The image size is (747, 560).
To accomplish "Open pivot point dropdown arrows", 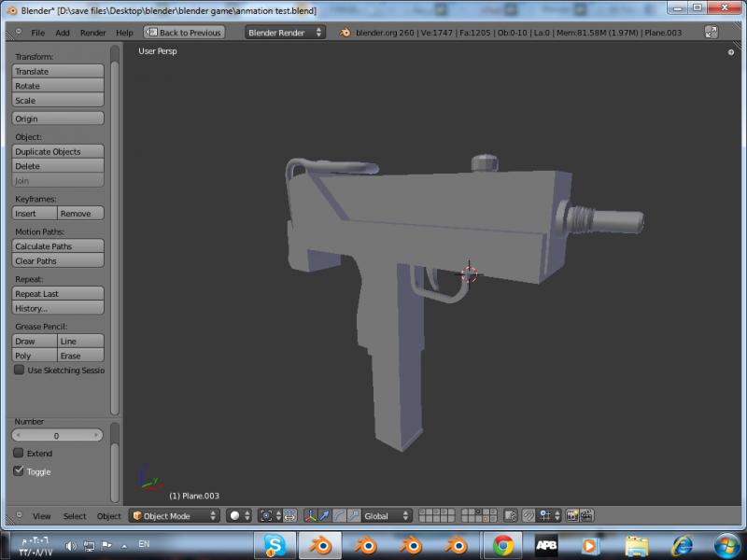I will (278, 516).
